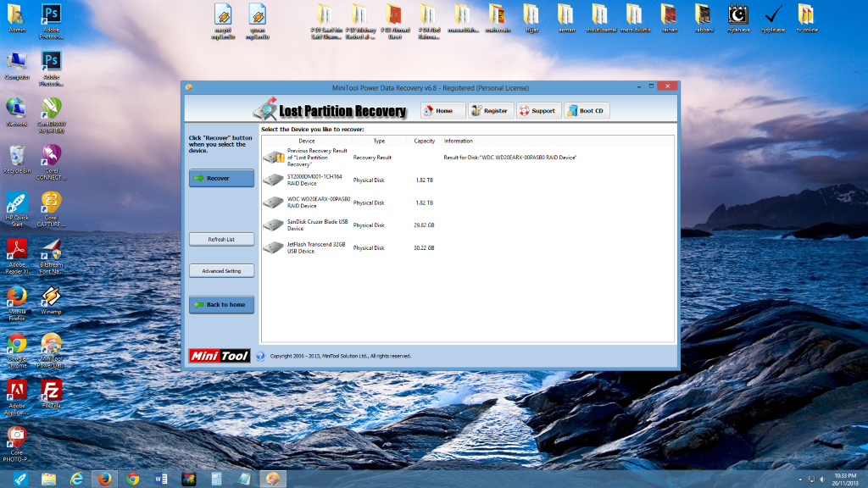The height and width of the screenshot is (488, 868).
Task: Click the Capacity column header
Action: [424, 141]
